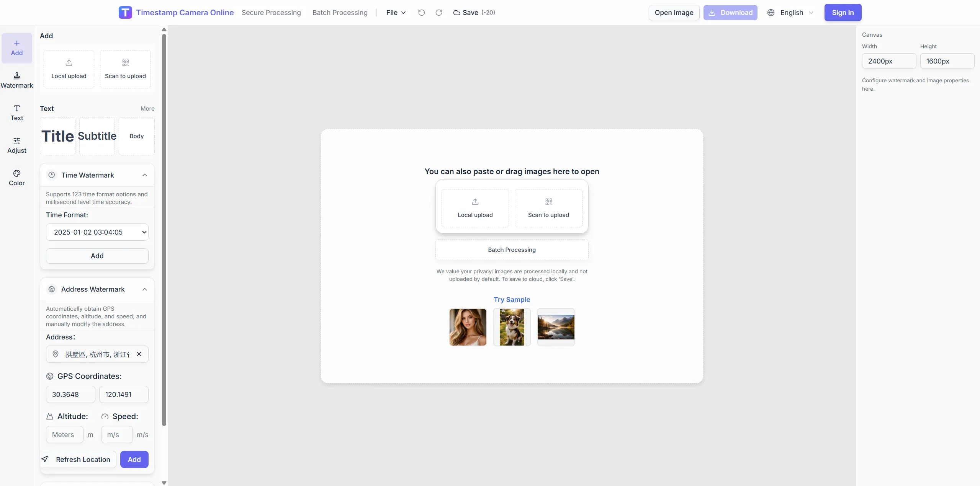The height and width of the screenshot is (486, 980).
Task: Redo the last action
Action: point(438,12)
